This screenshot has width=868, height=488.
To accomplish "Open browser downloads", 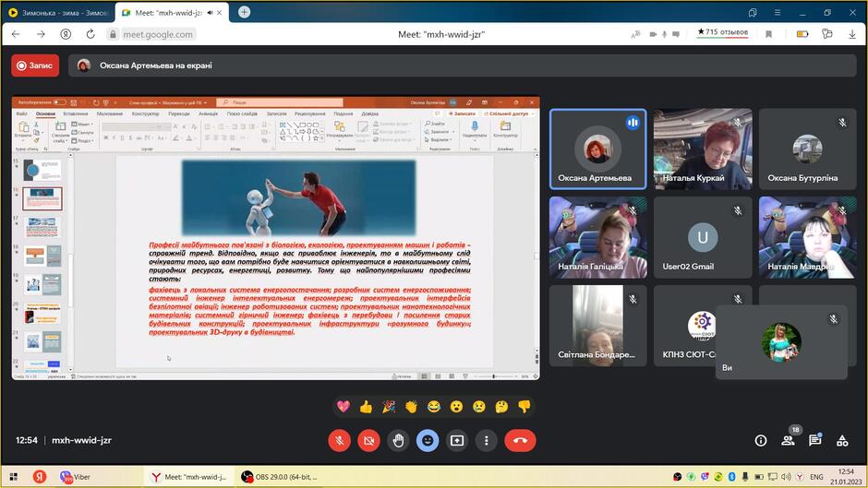I will tap(852, 34).
